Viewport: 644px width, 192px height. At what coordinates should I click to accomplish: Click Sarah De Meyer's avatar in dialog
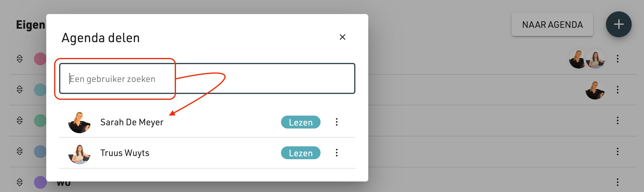point(79,122)
